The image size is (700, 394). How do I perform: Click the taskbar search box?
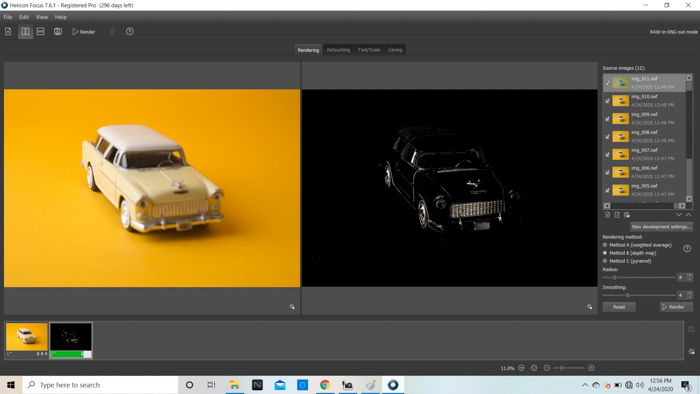(x=100, y=385)
